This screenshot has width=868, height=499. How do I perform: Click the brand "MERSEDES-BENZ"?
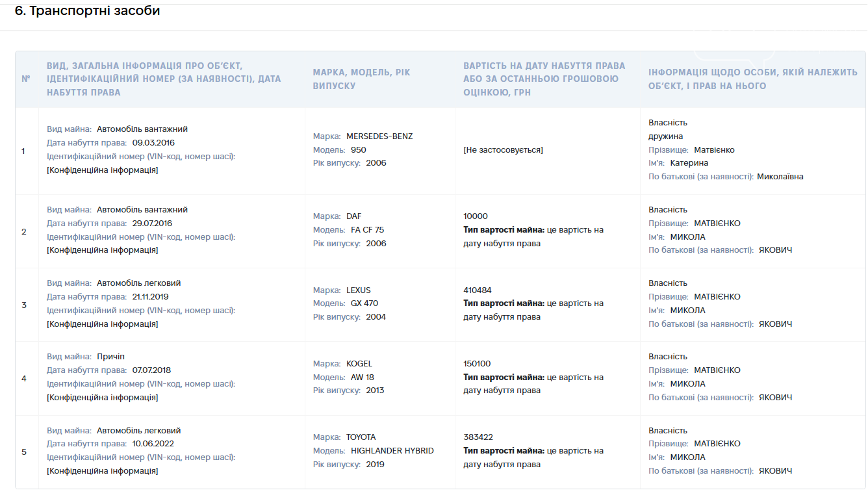379,136
